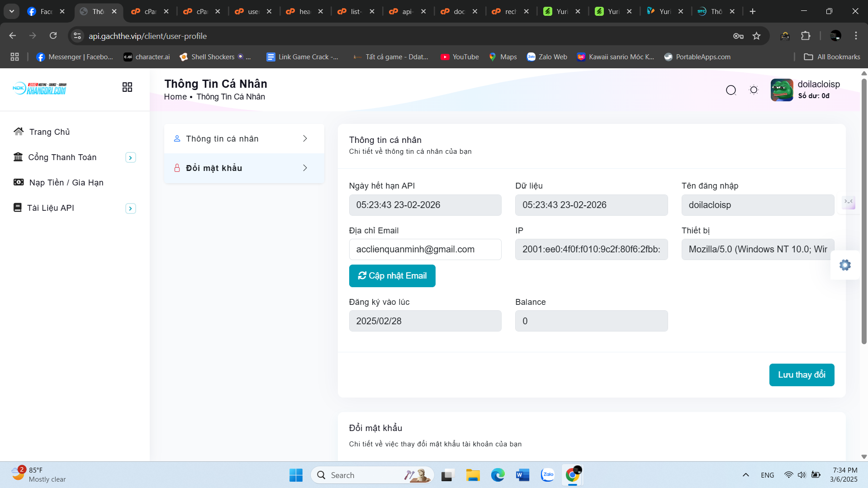Toggle light/dark theme sun icon
Image resolution: width=868 pixels, height=488 pixels.
point(754,90)
